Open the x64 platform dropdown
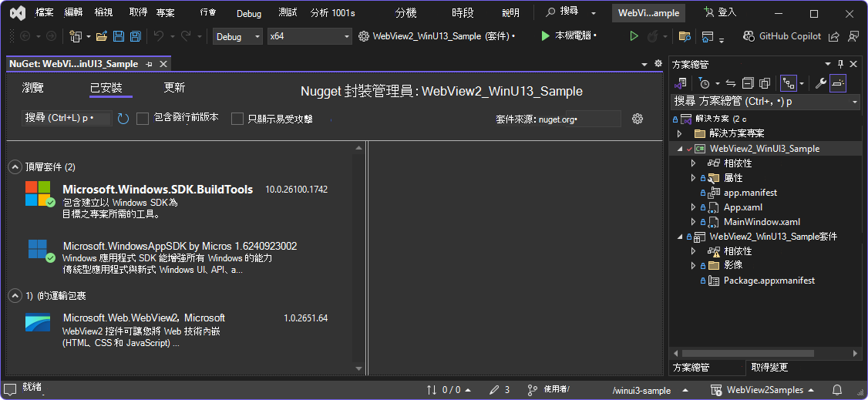Image resolution: width=868 pixels, height=400 pixels. pos(309,36)
